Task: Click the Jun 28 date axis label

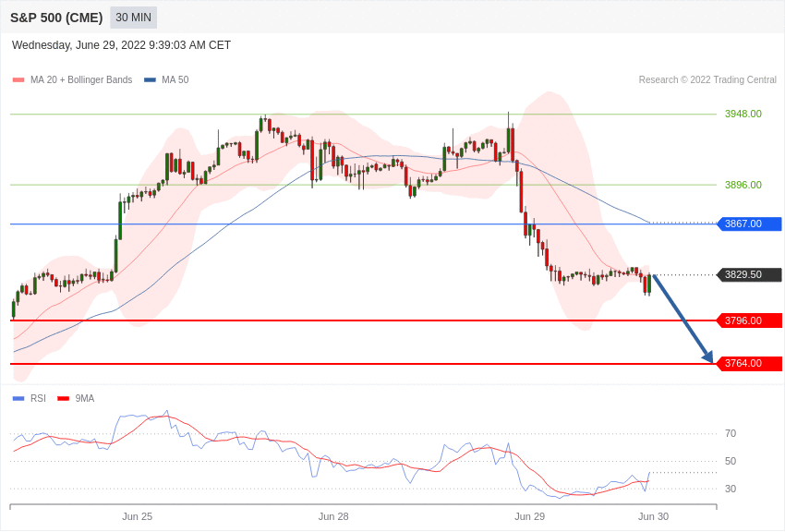Action: coord(333,516)
